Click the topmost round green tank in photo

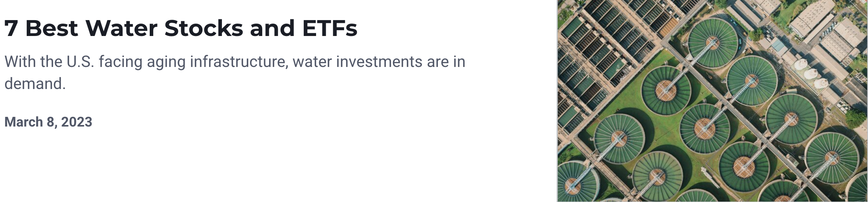point(713,43)
